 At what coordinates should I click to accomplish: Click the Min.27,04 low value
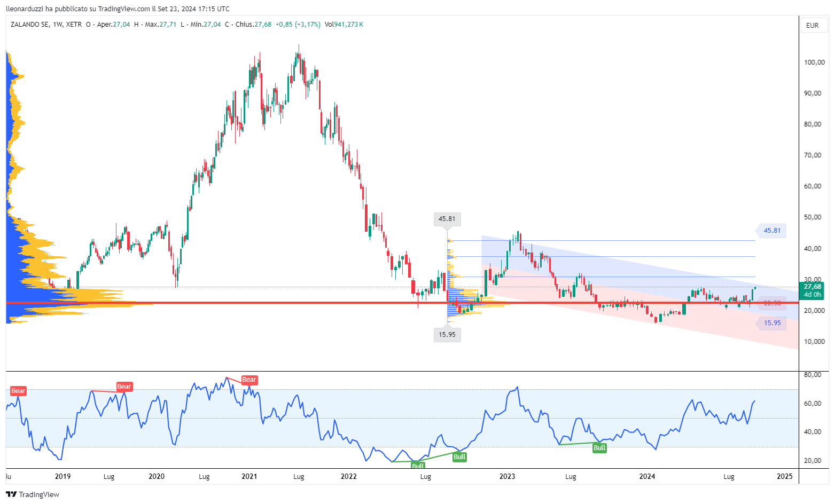click(x=205, y=25)
